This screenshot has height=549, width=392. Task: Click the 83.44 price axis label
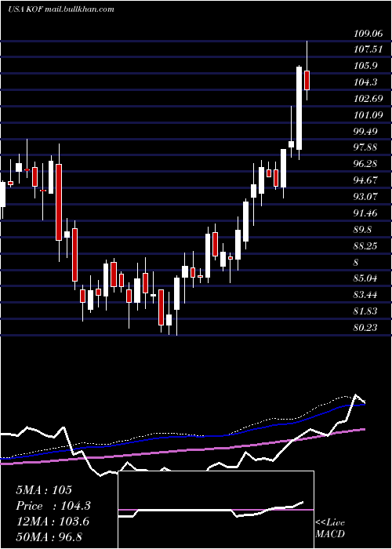click(x=365, y=295)
